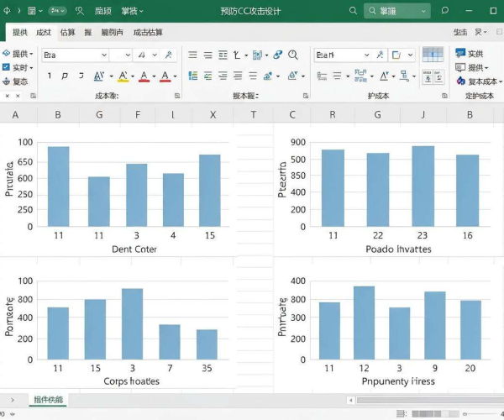Toggle the pill-shaped switch in title bar
504x420 pixels.
[57, 11]
